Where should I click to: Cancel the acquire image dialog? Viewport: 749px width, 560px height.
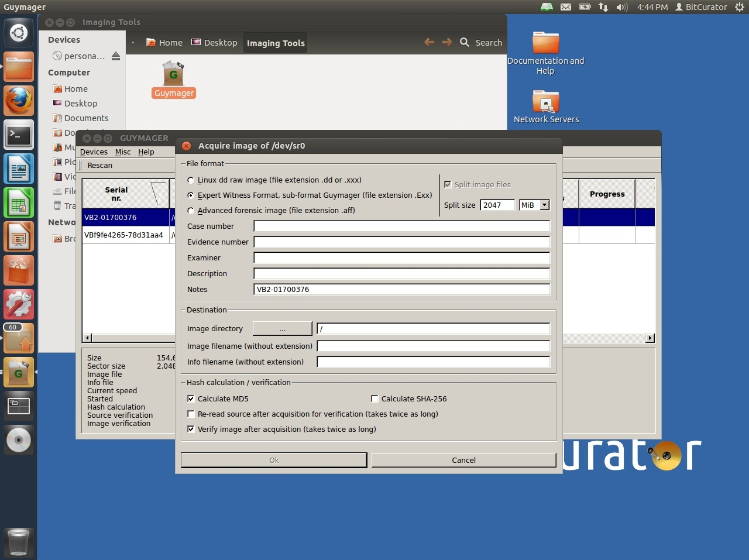click(x=464, y=460)
